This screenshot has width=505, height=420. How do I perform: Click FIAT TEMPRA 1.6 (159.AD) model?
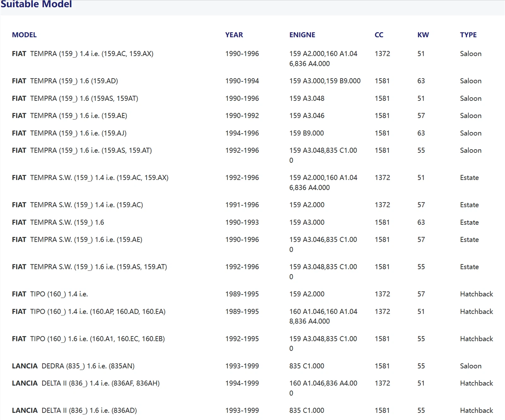65,81
